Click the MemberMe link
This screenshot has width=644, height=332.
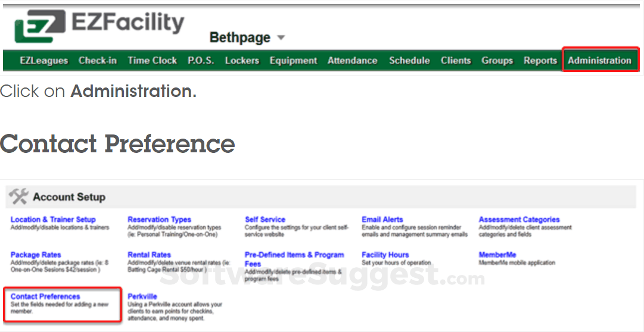pos(497,255)
